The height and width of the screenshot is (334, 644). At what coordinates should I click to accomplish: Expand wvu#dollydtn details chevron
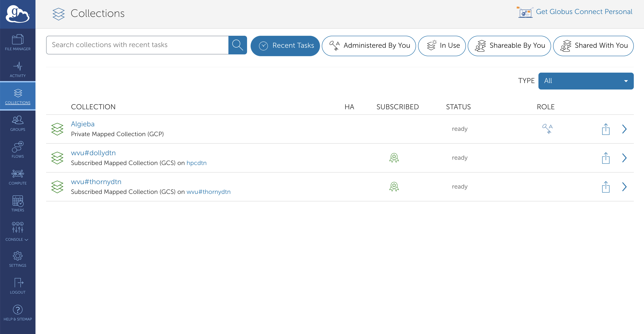[624, 158]
